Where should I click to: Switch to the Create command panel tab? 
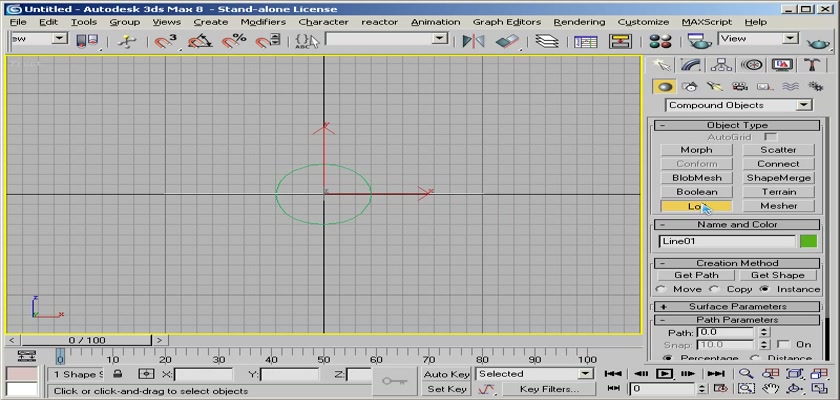click(x=662, y=65)
